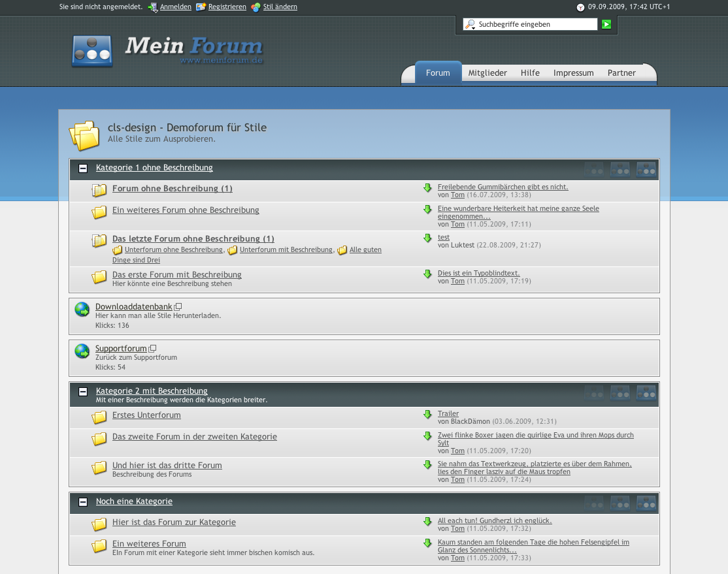The height and width of the screenshot is (574, 728).
Task: Click the large folder icon beside cls-design title
Action: (x=84, y=135)
